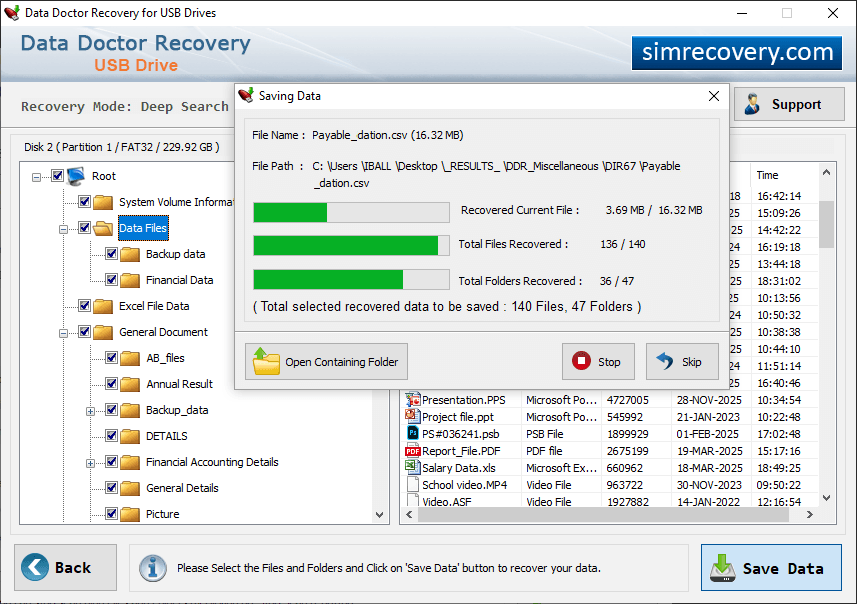Click the file list's left scroll arrow
This screenshot has height=604, width=857.
pos(409,514)
